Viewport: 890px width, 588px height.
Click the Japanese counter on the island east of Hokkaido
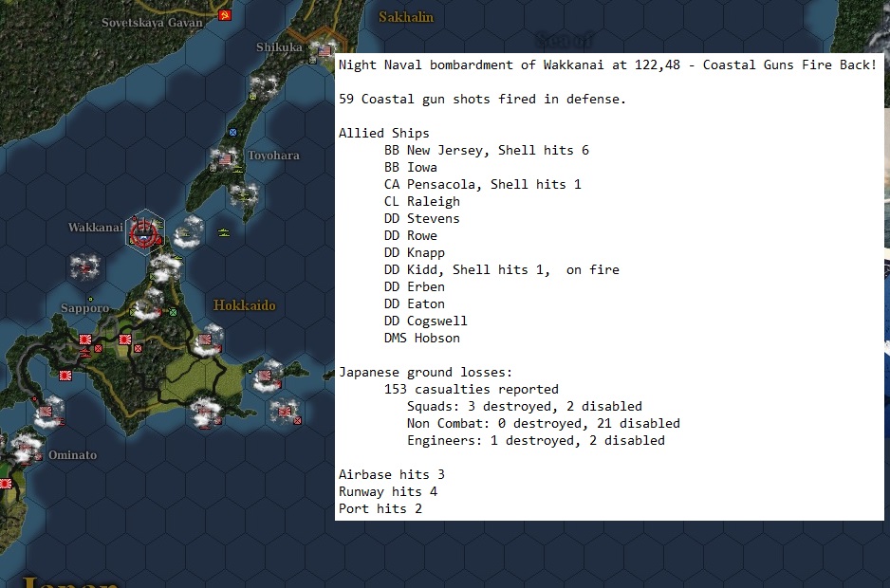267,376
